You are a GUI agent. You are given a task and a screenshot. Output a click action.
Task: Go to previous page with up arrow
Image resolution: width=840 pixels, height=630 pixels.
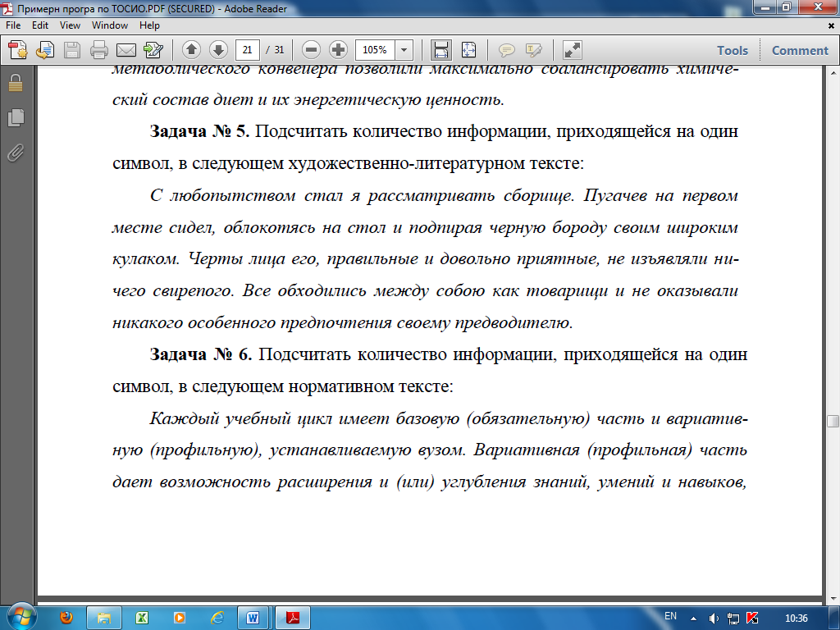pyautogui.click(x=191, y=50)
